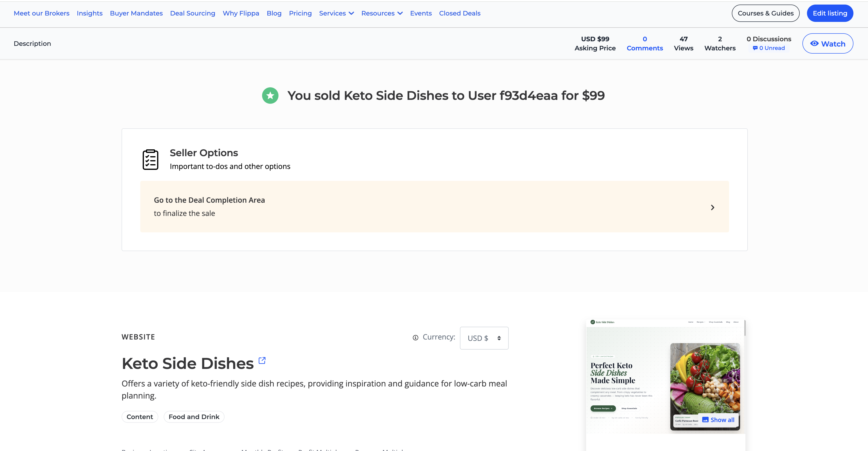Click the eye icon inside the Watch button
The height and width of the screenshot is (451, 868).
click(815, 44)
